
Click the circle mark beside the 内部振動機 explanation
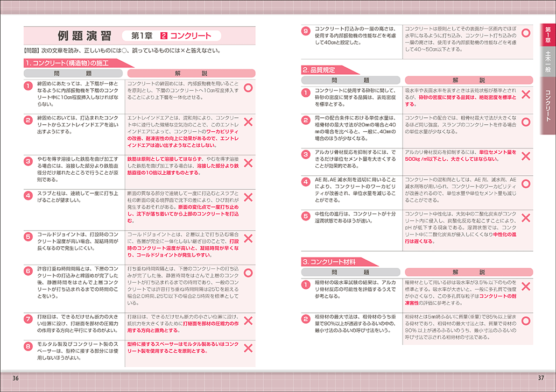pos(248,88)
